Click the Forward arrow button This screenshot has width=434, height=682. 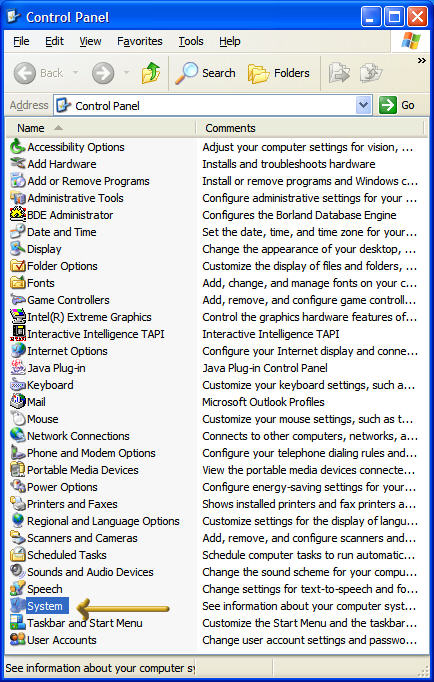103,73
